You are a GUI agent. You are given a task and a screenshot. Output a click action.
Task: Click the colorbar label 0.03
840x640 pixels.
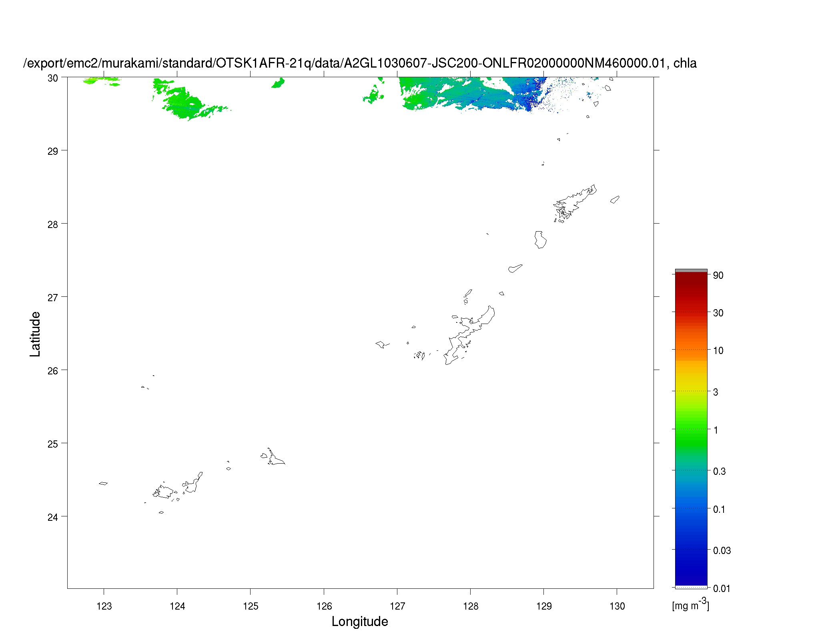722,550
